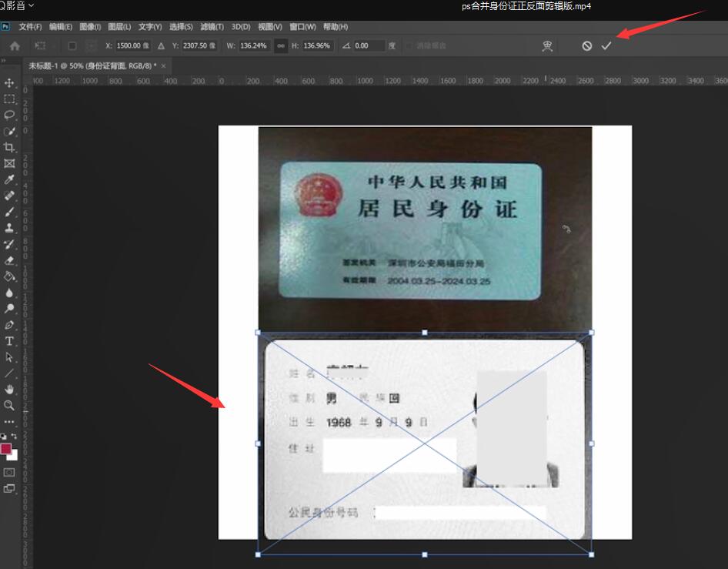Select the Blur tool
This screenshot has height=569, width=728.
pyautogui.click(x=8, y=293)
